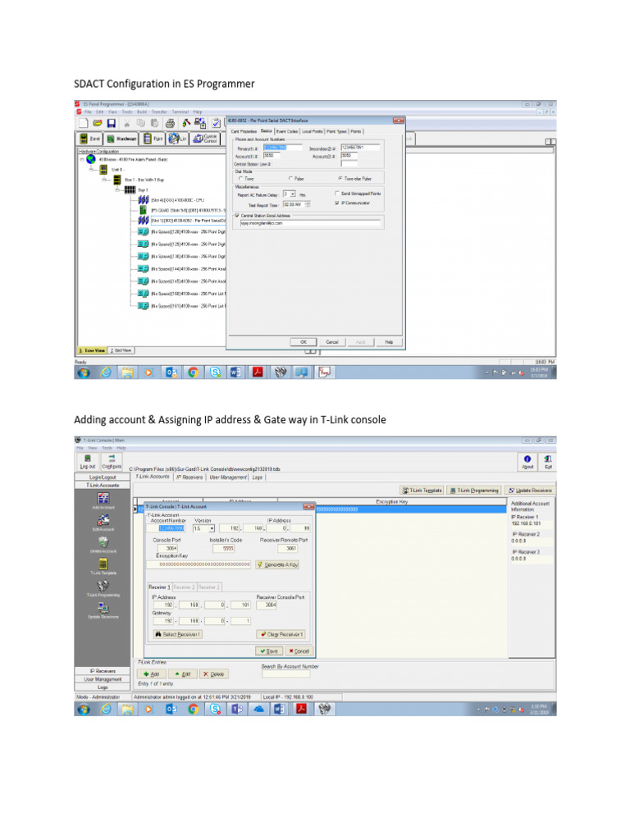Click New file icon in ES Programmer toolbar
630x840 pixels.
[84, 123]
